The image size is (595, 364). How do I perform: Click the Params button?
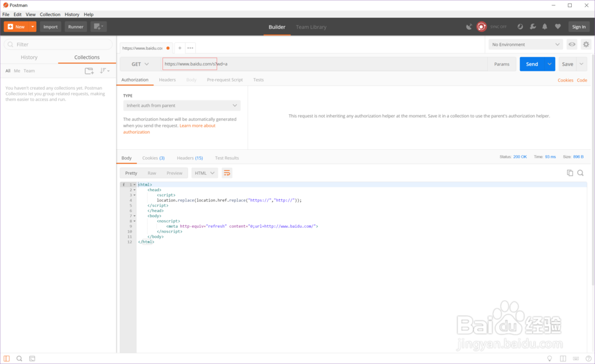pyautogui.click(x=502, y=64)
